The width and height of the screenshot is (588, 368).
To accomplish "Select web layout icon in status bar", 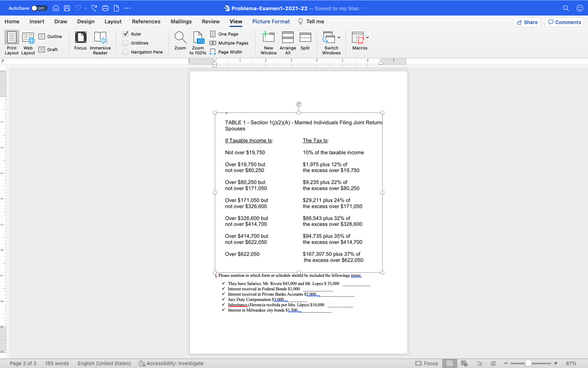I will tap(464, 363).
